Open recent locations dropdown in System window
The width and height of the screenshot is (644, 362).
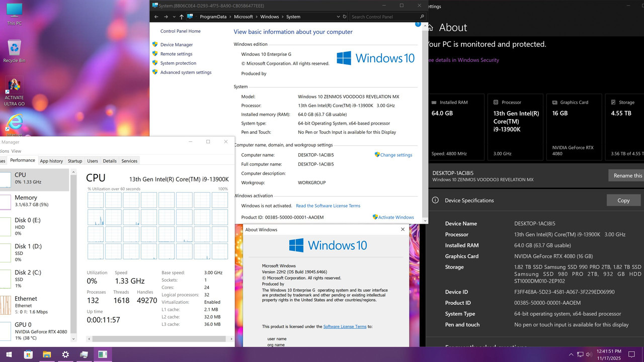click(174, 17)
